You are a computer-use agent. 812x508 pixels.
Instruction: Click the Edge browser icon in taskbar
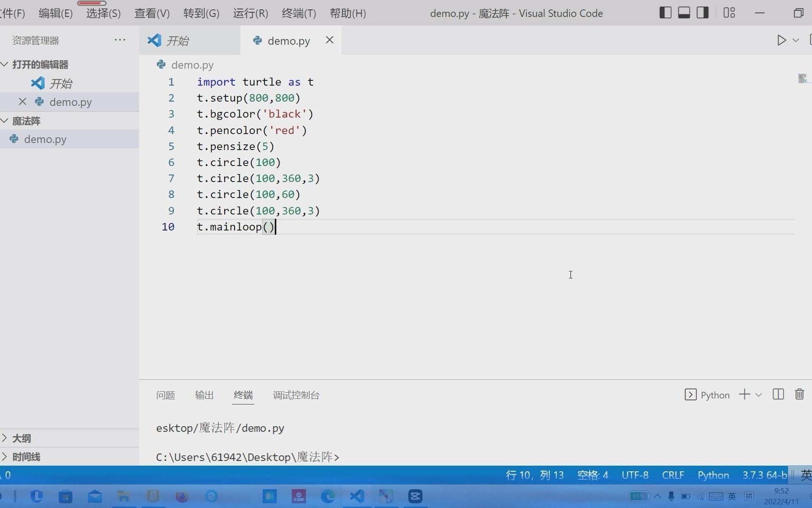tap(328, 496)
